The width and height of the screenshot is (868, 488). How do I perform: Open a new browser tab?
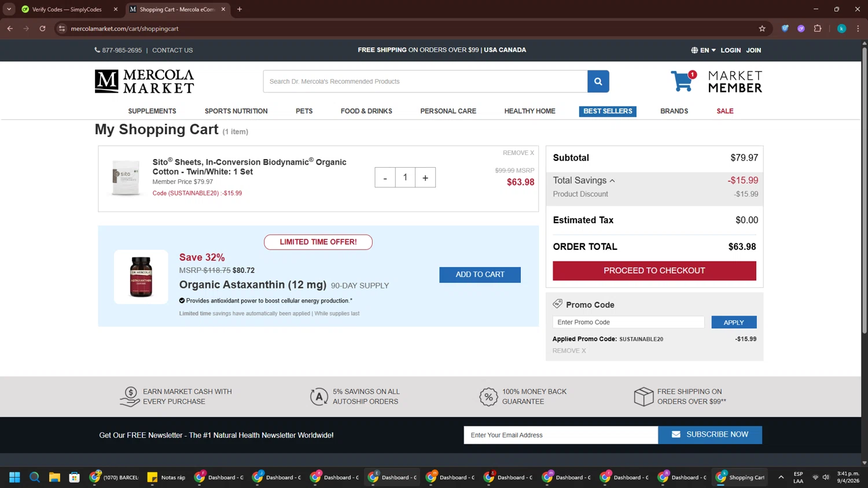[240, 9]
